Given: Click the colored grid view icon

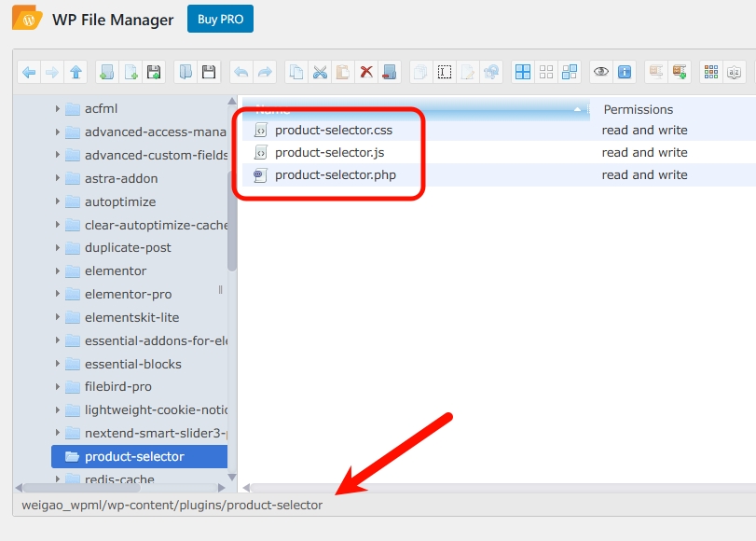Looking at the screenshot, I should (x=711, y=73).
